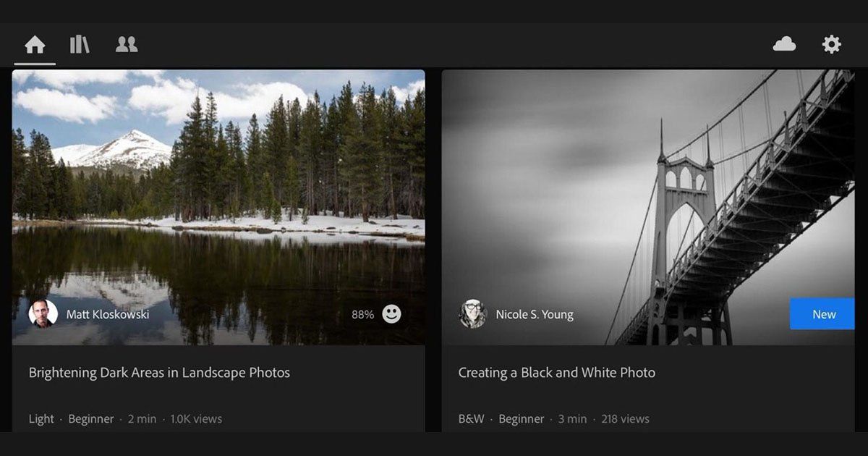Click the blue New badge
868x456 pixels.
coord(822,314)
